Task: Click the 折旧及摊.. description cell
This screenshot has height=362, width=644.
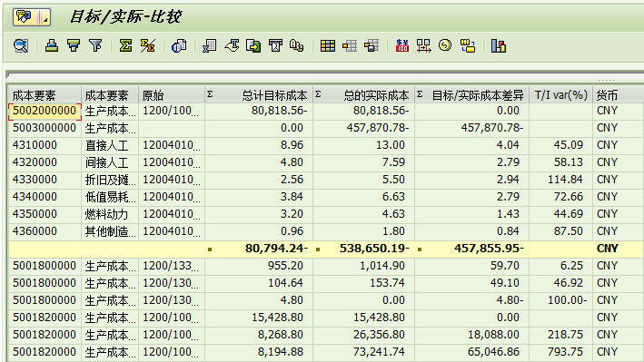Action: [110, 180]
